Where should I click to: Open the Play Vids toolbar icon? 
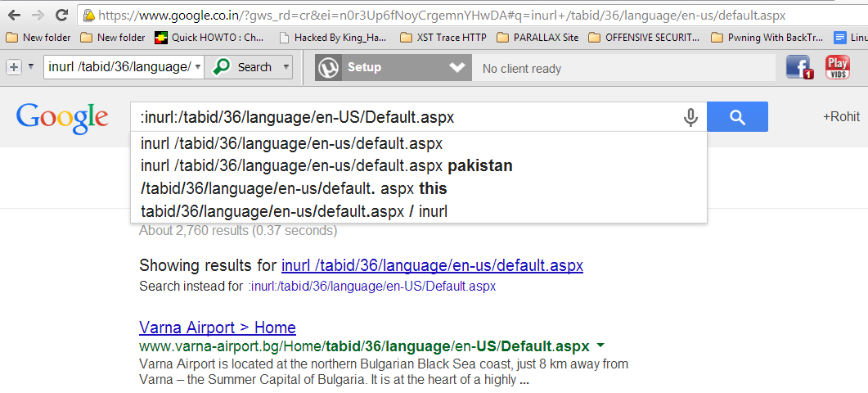838,67
